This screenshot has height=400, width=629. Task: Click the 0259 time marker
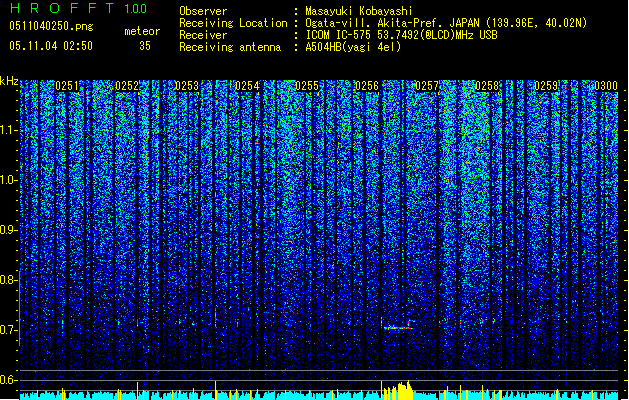pyautogui.click(x=546, y=86)
